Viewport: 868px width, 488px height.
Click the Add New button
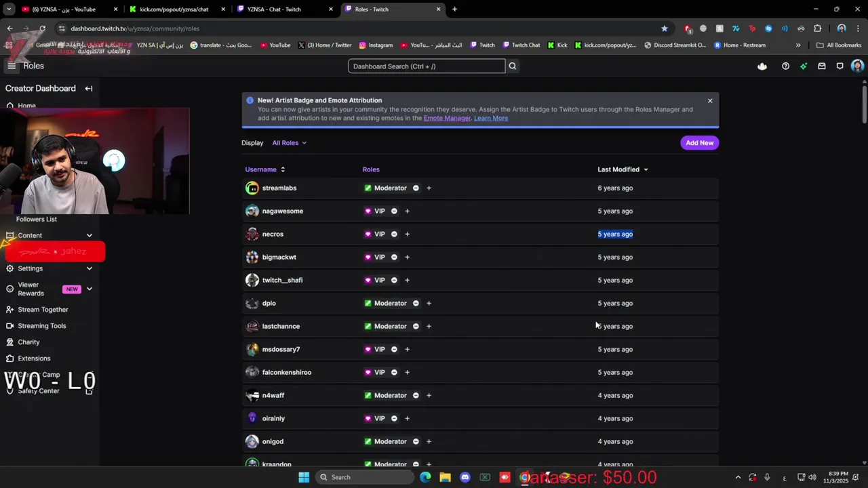tap(699, 143)
